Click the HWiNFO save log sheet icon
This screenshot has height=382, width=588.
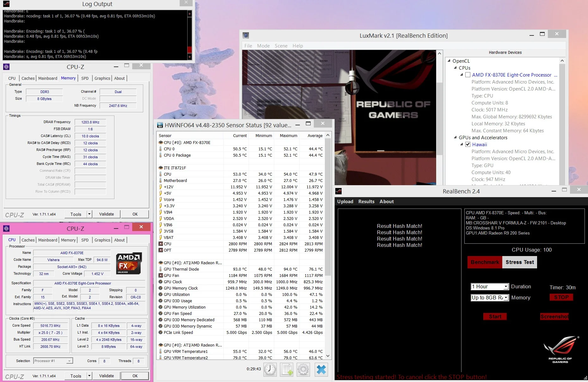(x=287, y=369)
